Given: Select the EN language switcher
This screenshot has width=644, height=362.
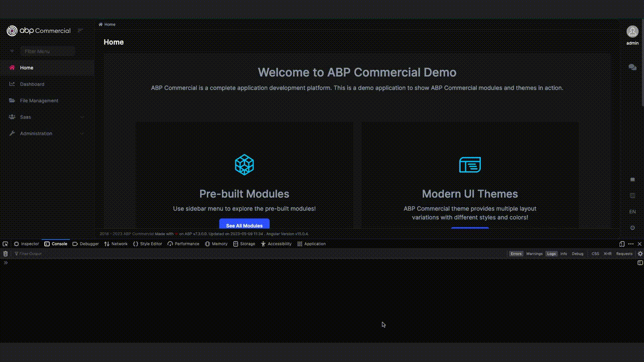Looking at the screenshot, I should (x=632, y=212).
